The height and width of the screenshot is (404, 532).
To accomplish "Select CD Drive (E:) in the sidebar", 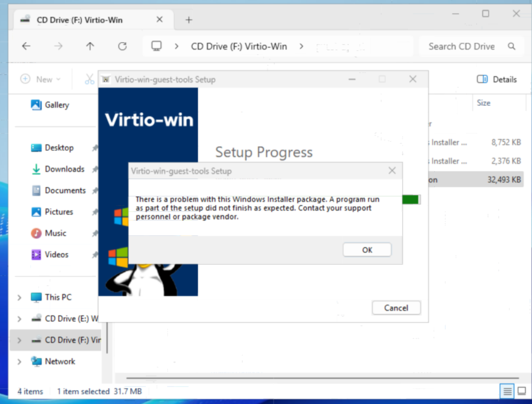I will tap(64, 319).
